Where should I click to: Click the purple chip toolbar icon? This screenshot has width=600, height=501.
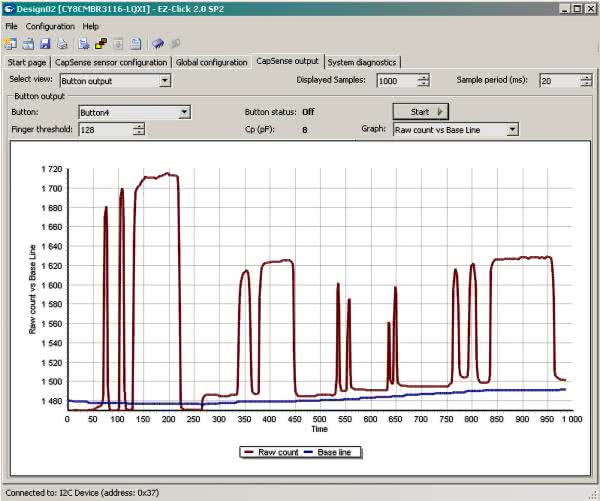point(157,44)
